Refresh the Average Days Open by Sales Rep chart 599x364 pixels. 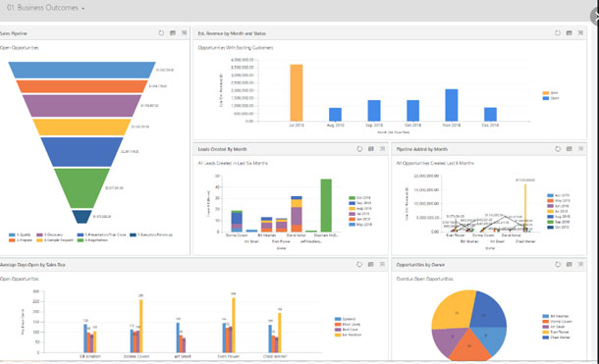click(x=359, y=264)
